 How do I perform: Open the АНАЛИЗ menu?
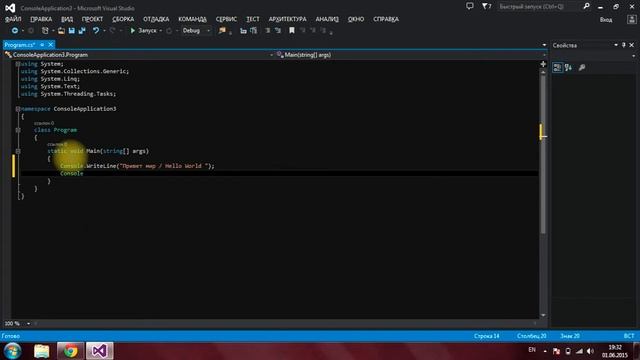pos(327,19)
